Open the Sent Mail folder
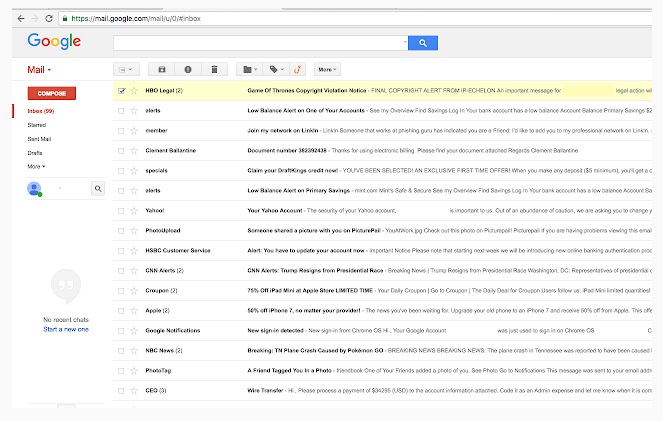Viewport: 663px width, 421px height. pos(39,139)
